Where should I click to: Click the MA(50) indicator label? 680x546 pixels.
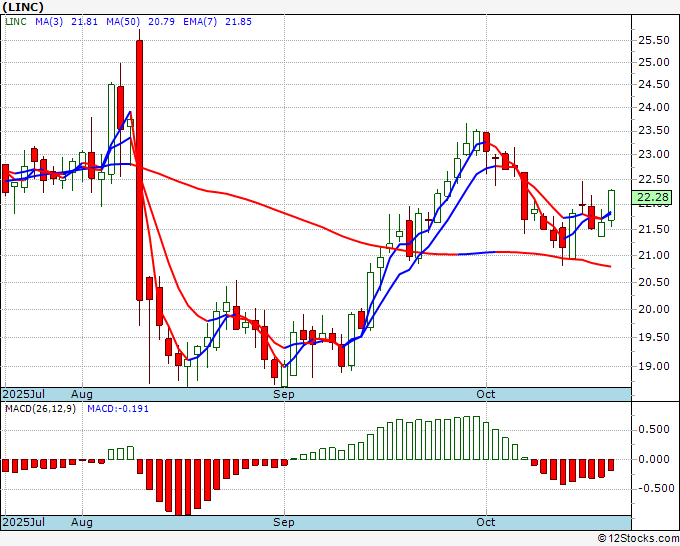tap(123, 21)
